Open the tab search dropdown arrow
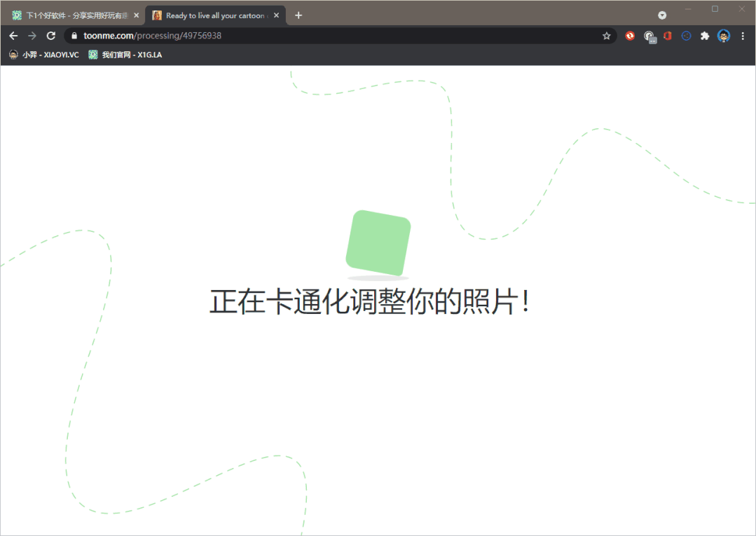Image resolution: width=756 pixels, height=536 pixels. click(x=663, y=15)
